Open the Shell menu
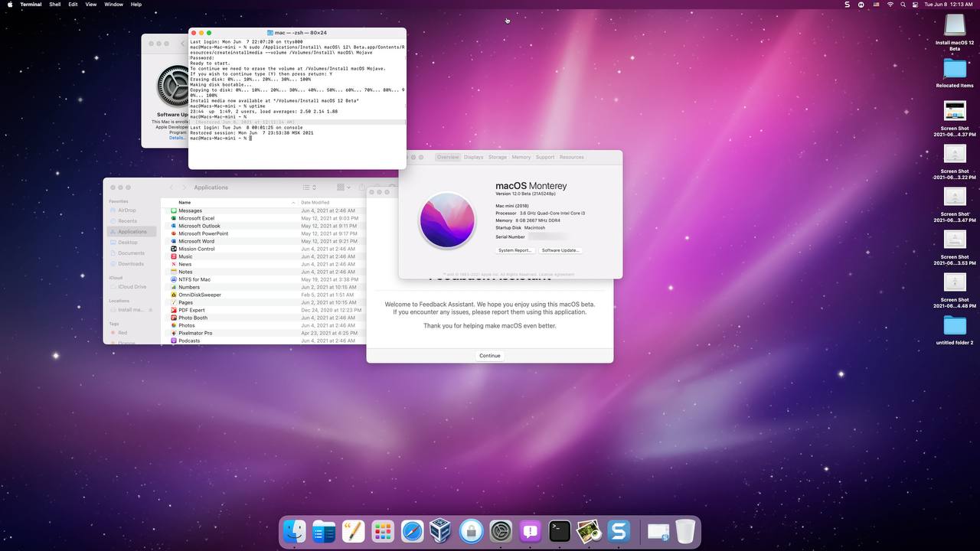Image resolution: width=980 pixels, height=551 pixels. coord(55,5)
